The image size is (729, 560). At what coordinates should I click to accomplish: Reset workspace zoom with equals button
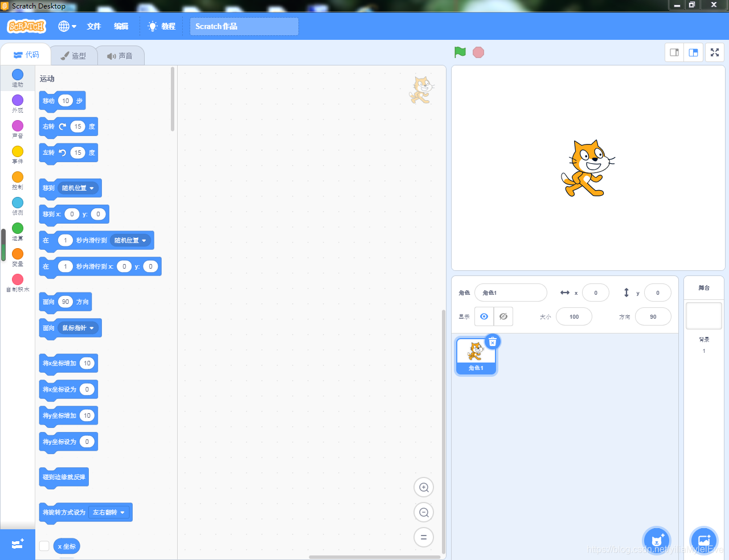(x=424, y=537)
